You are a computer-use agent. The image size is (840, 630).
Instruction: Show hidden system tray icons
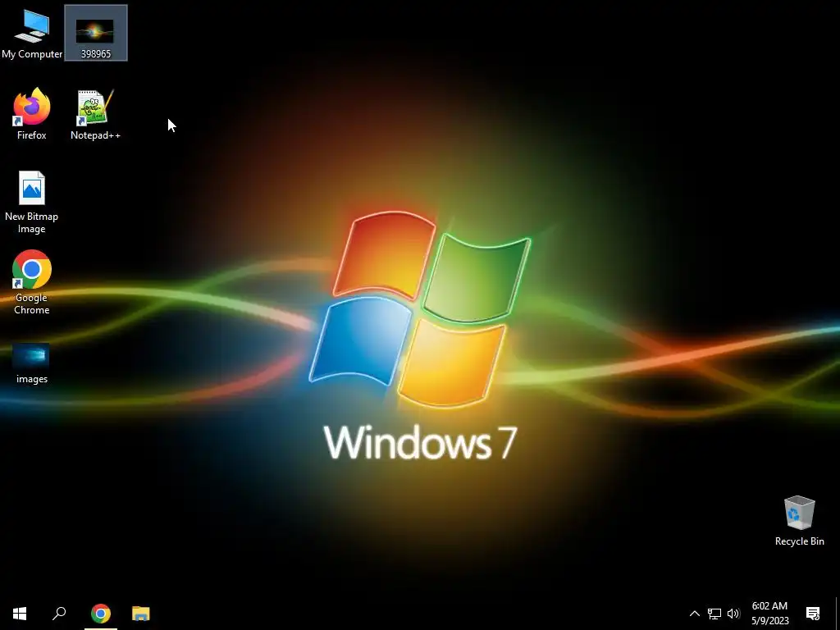tap(694, 614)
